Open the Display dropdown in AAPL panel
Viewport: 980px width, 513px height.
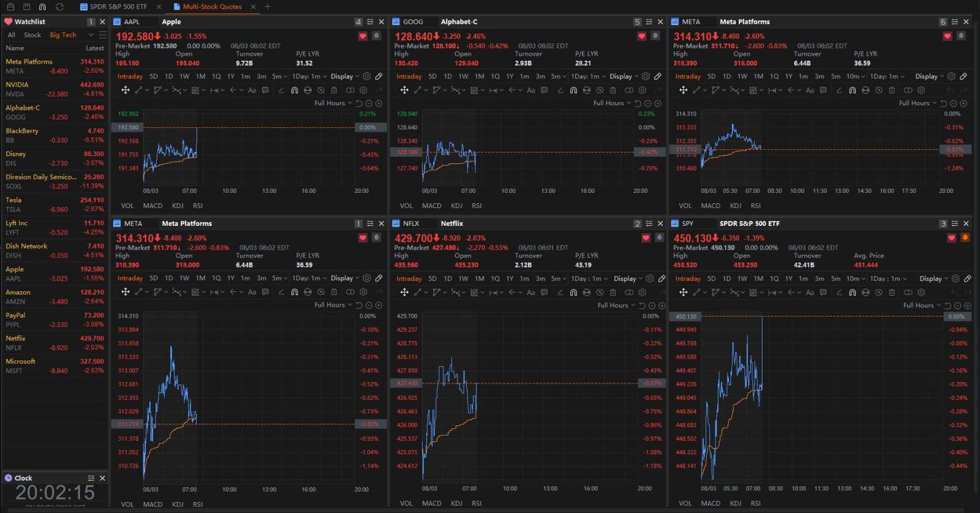coord(345,77)
